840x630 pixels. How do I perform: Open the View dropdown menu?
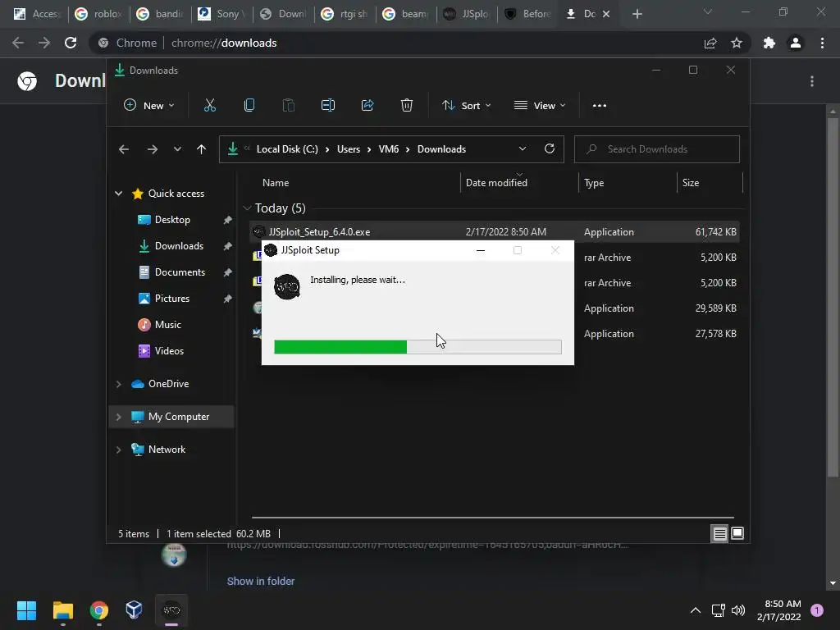point(540,106)
